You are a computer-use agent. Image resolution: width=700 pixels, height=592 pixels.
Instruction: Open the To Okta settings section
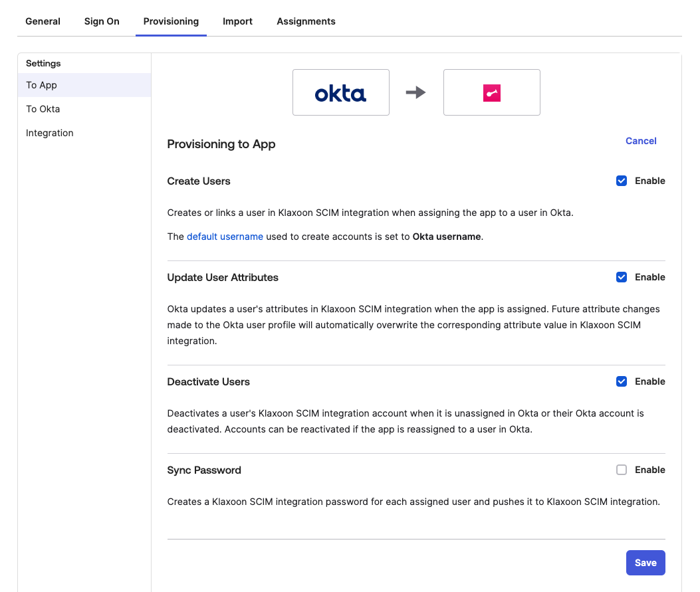coord(43,109)
